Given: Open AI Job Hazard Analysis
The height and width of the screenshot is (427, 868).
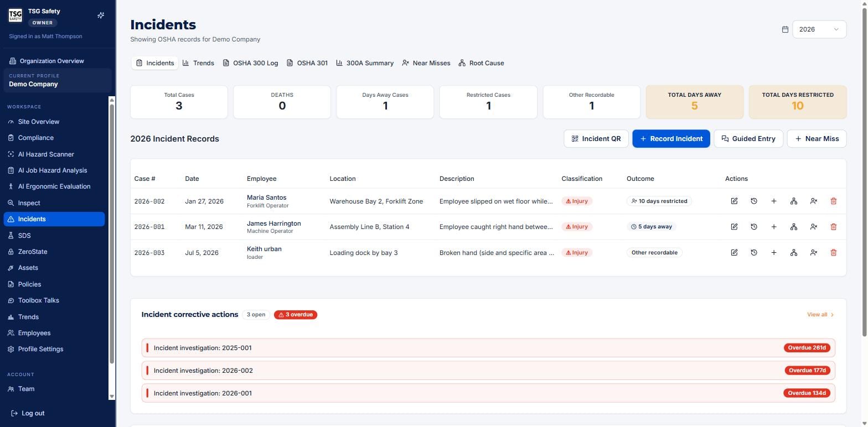Looking at the screenshot, I should (54, 170).
